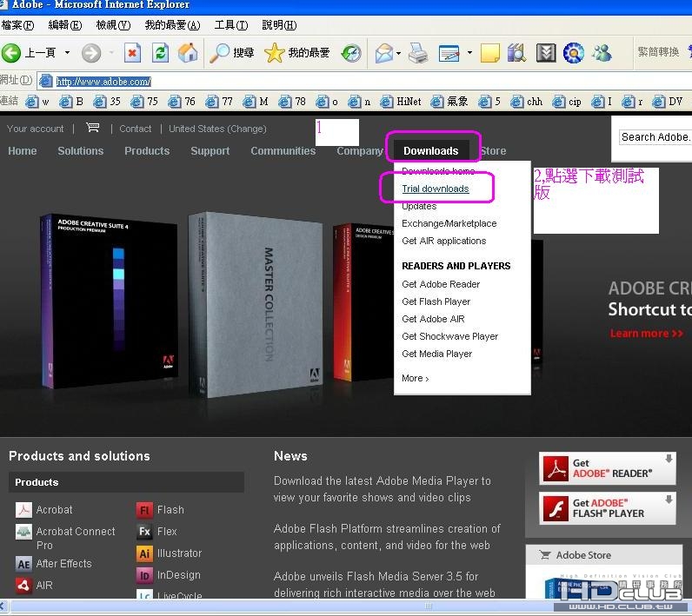
Task: Click Learn more red link
Action: pyautogui.click(x=647, y=334)
